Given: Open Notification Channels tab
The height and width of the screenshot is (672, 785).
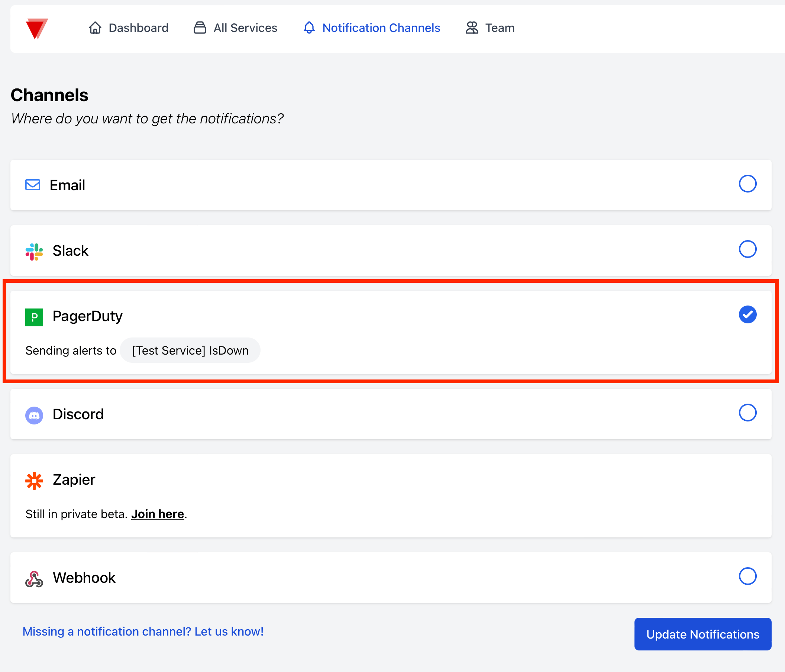Looking at the screenshot, I should pyautogui.click(x=372, y=28).
